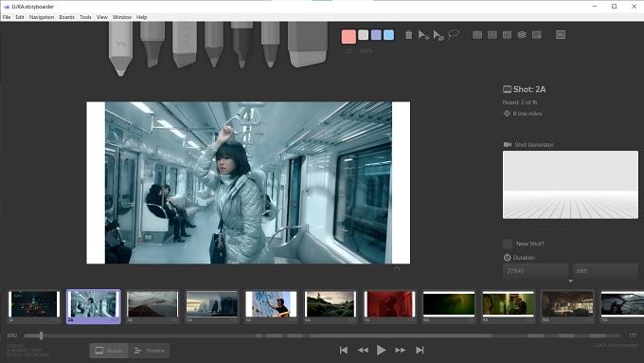Screen dimensions: 644x363
Task: Check the New Shot? checkbox
Action: tap(508, 244)
